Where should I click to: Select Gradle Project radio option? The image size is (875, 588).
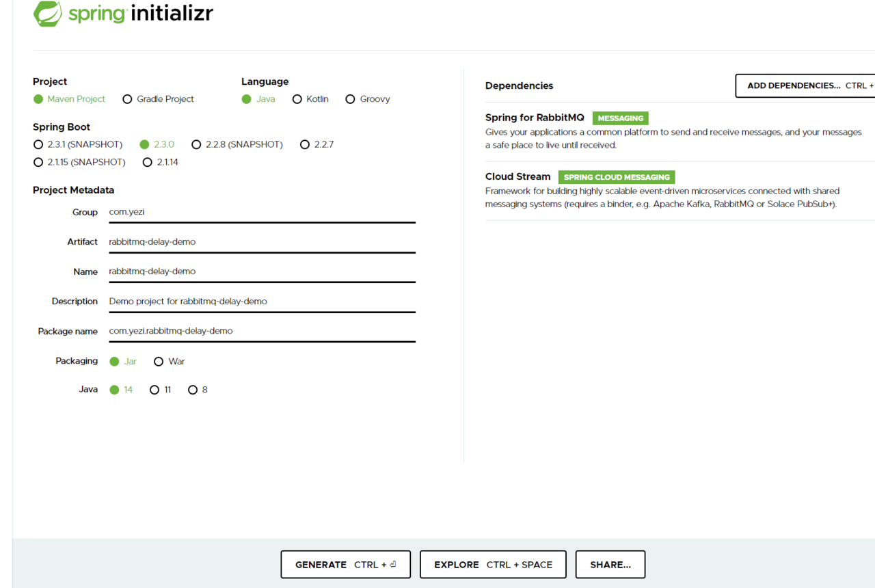click(x=127, y=99)
